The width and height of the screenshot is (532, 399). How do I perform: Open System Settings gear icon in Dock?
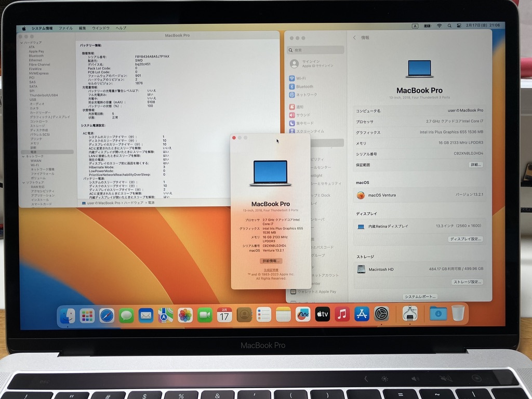(381, 314)
